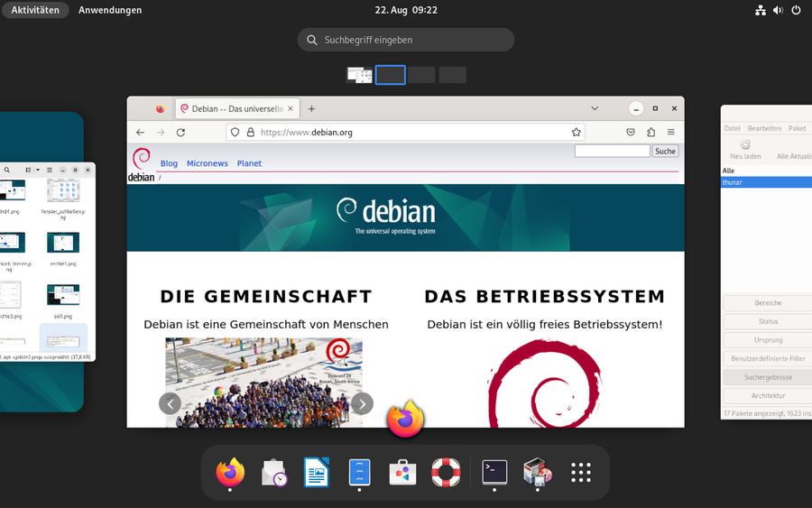This screenshot has width=812, height=508.
Task: Open Firefox View pinned icon in tab bar
Action: tap(160, 109)
